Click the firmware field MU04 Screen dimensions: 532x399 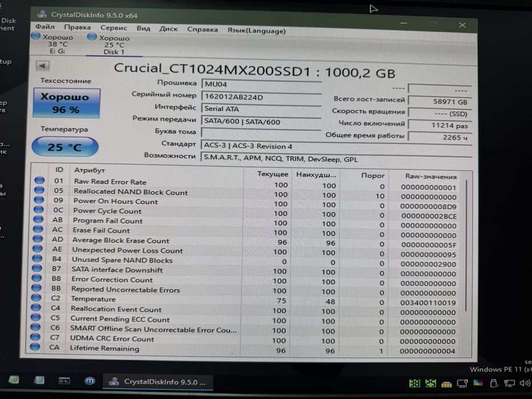(261, 84)
